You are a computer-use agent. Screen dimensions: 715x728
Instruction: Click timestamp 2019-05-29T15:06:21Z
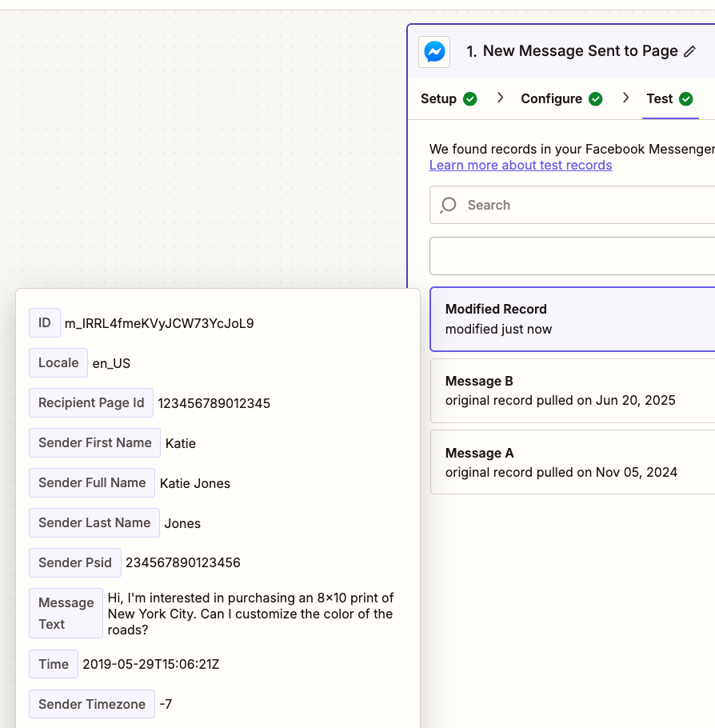(151, 664)
